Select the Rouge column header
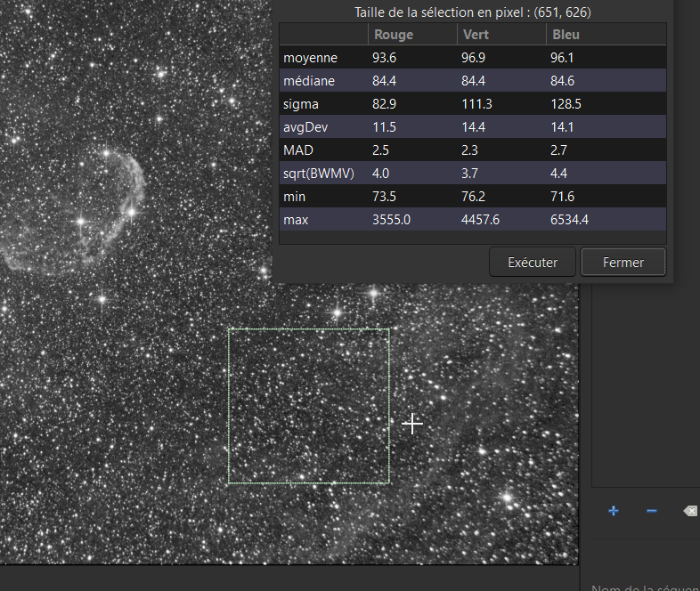The width and height of the screenshot is (700, 591). [x=412, y=35]
